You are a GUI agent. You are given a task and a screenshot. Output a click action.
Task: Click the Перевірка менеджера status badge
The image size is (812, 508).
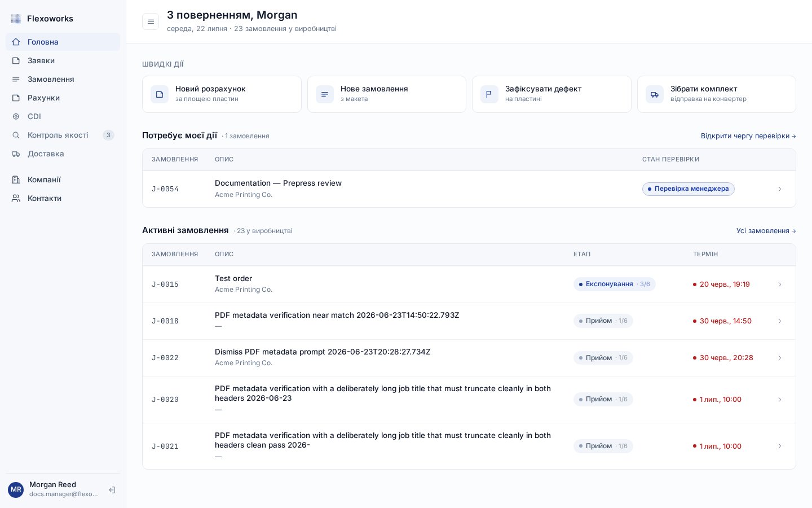(x=689, y=189)
